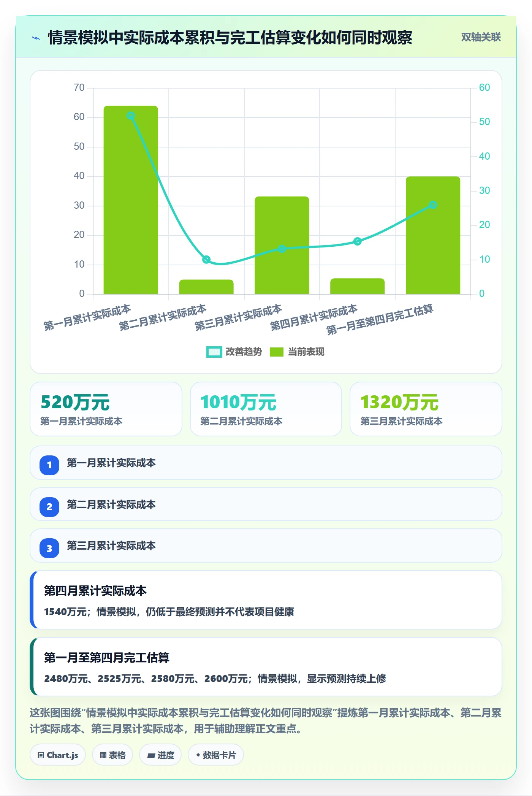Click the 第一月至第四月完工估算 bar
This screenshot has height=796, width=532.
(x=433, y=235)
